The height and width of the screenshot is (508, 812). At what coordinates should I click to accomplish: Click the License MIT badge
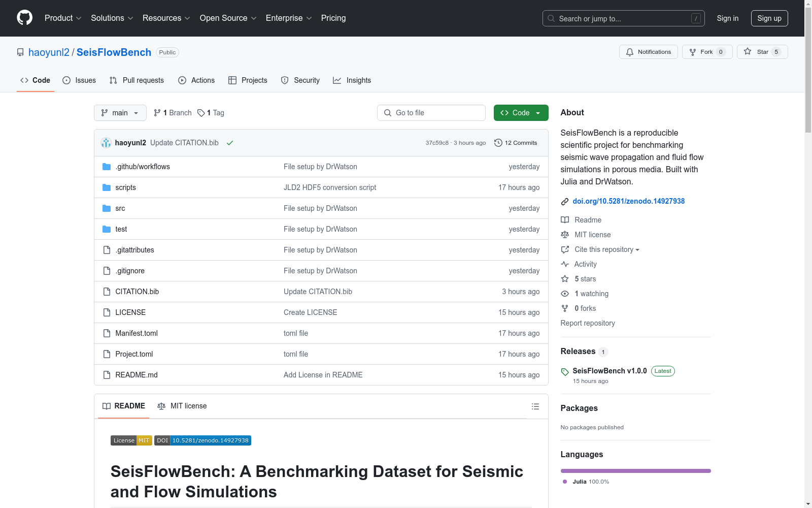click(131, 440)
